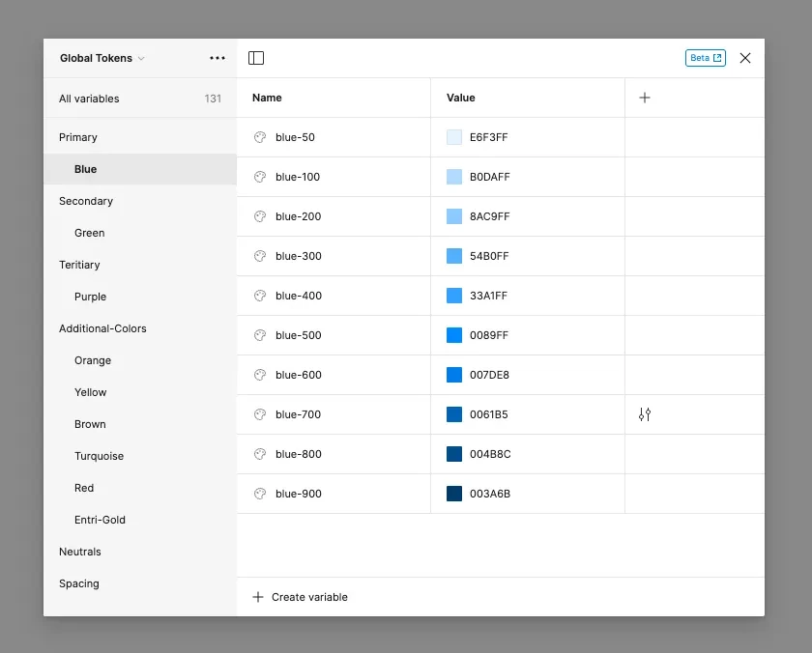Click the palette icon beside blue-900
Image resolution: width=812 pixels, height=653 pixels.
coord(260,494)
